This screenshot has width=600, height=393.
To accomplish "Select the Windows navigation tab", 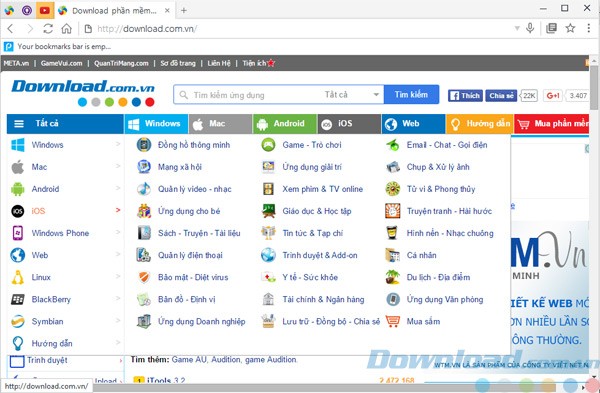I will tap(156, 124).
